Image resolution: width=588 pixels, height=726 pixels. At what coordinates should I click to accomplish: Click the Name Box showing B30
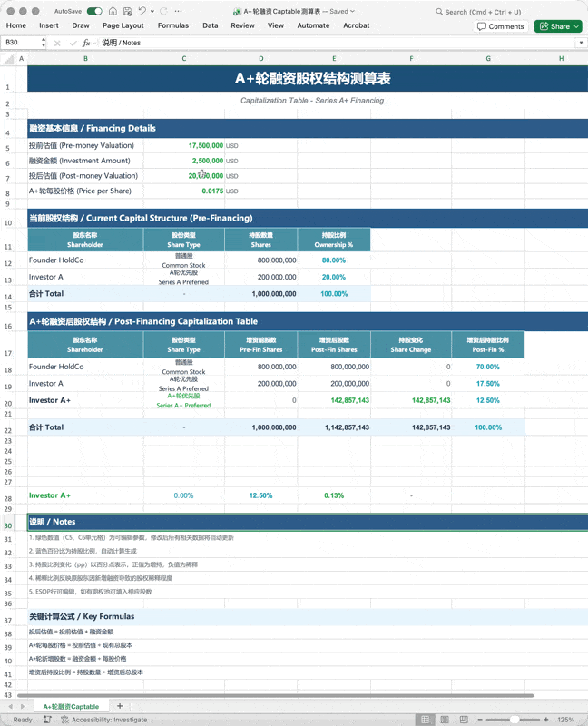point(21,42)
